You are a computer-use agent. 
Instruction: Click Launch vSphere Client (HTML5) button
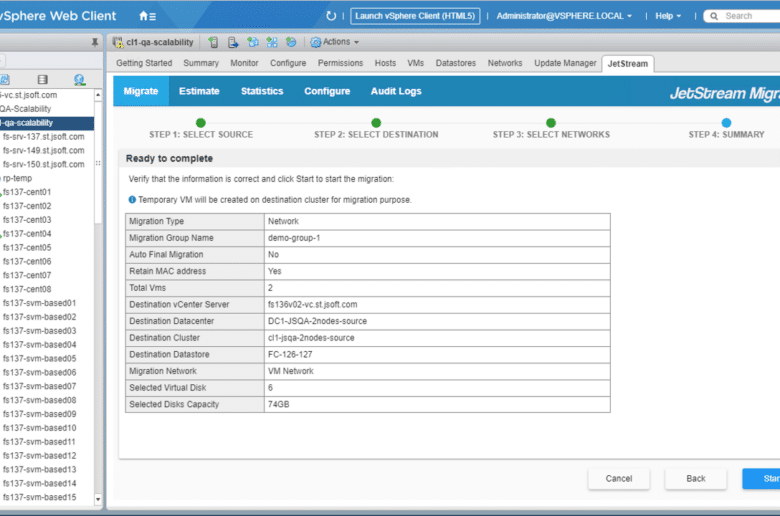click(x=415, y=16)
